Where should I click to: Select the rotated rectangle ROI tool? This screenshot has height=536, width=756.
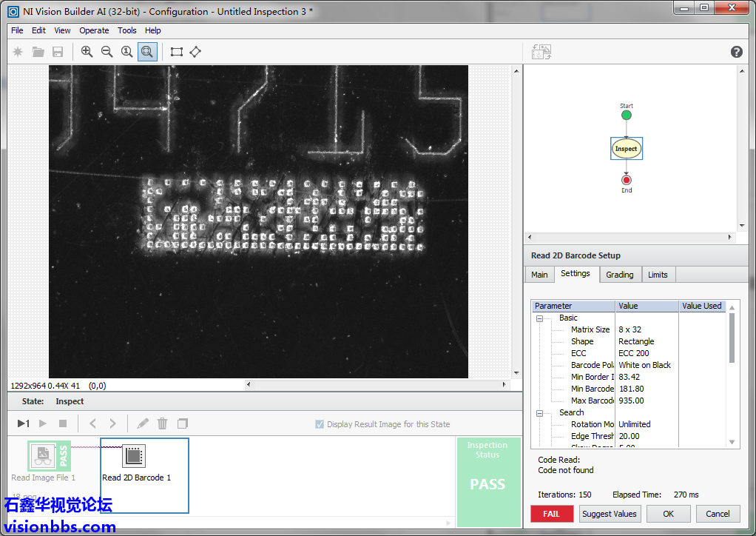coord(195,52)
